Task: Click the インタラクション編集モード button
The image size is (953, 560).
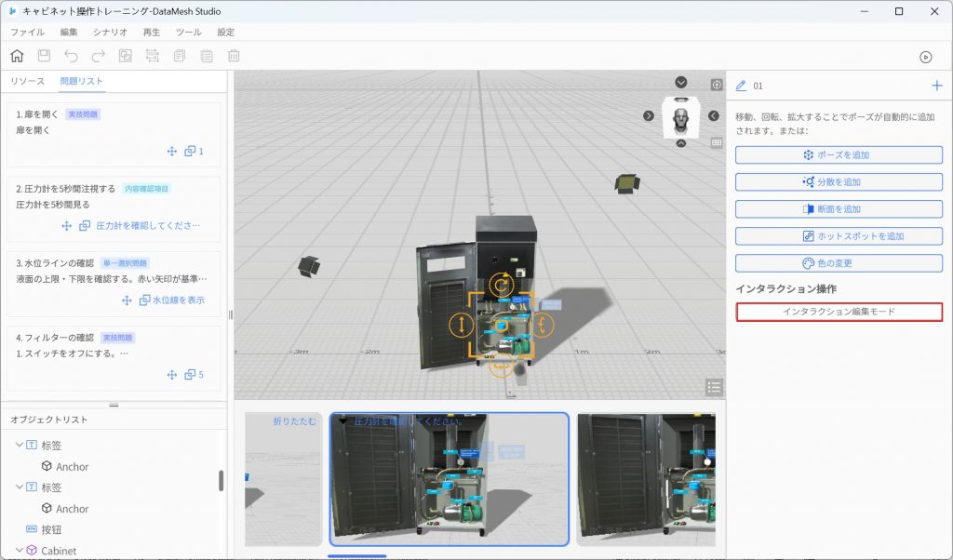Action: click(839, 312)
